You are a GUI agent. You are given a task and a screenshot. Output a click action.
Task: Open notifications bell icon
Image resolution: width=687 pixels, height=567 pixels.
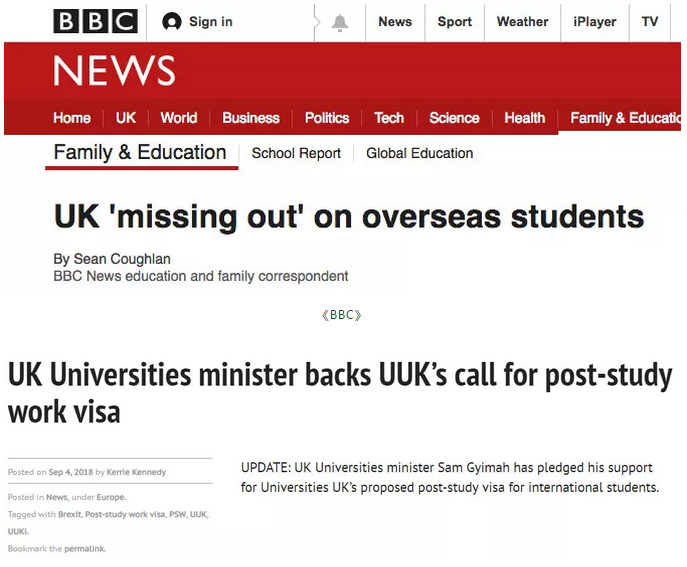pyautogui.click(x=340, y=22)
